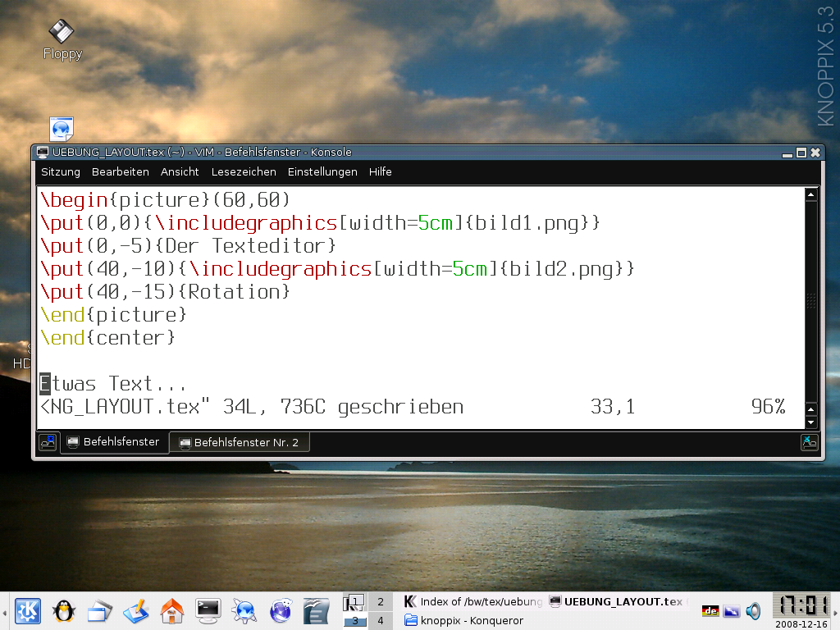
Task: Open the Einstellungen menu
Action: [322, 172]
